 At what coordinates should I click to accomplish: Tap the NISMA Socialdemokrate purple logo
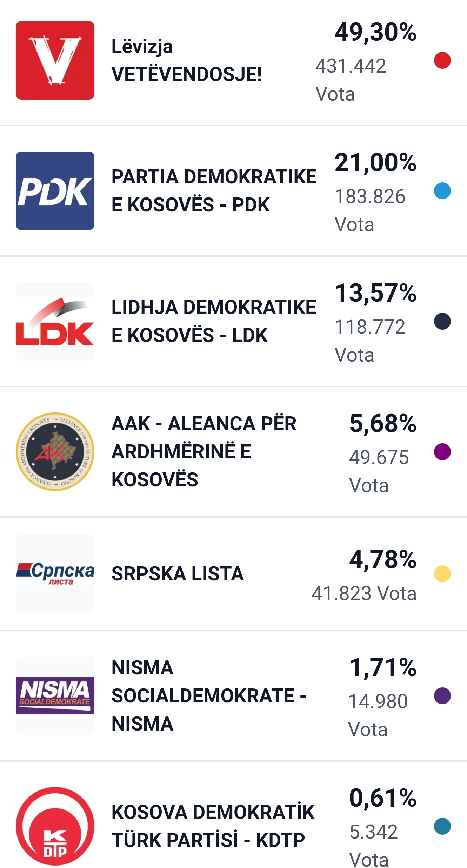(55, 696)
